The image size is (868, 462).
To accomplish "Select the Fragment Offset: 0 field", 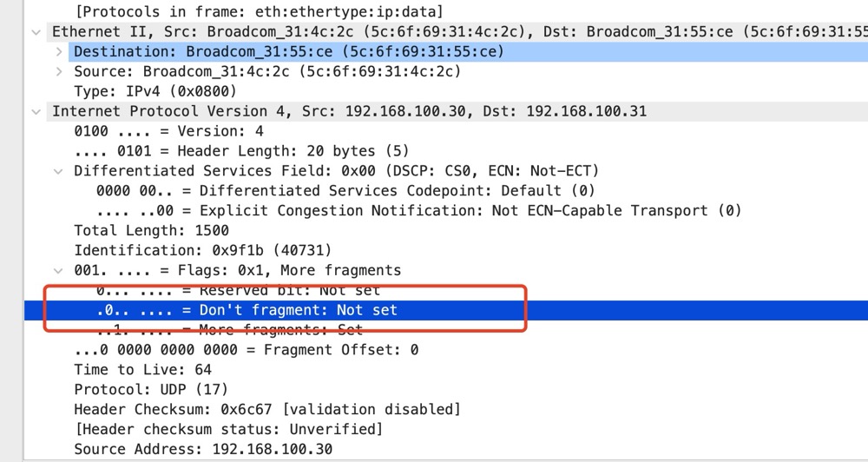I will pyautogui.click(x=246, y=350).
